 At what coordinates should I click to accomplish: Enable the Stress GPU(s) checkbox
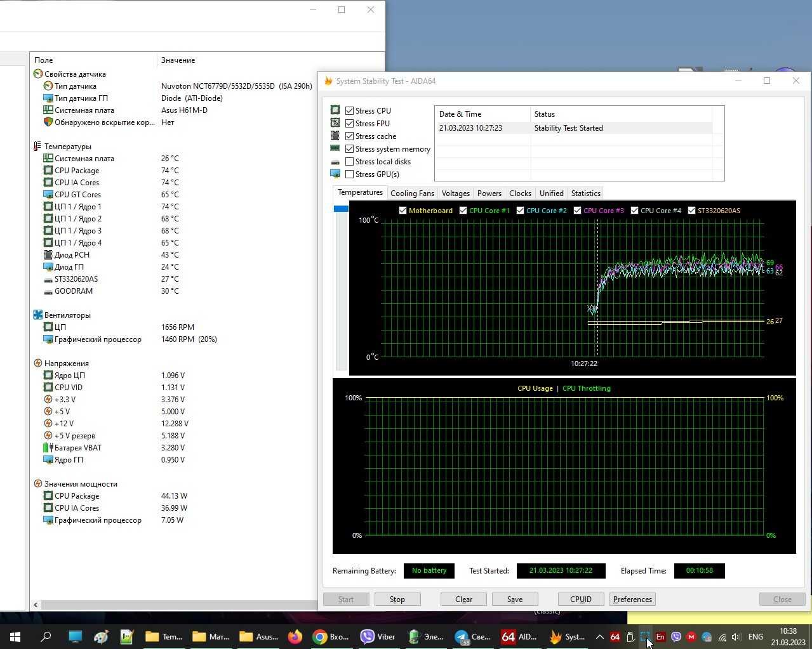(349, 174)
